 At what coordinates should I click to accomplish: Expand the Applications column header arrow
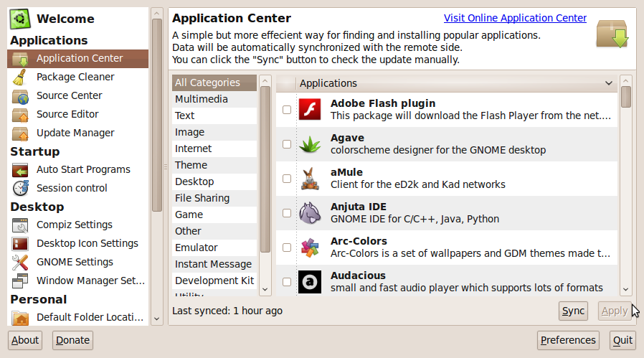(x=609, y=83)
